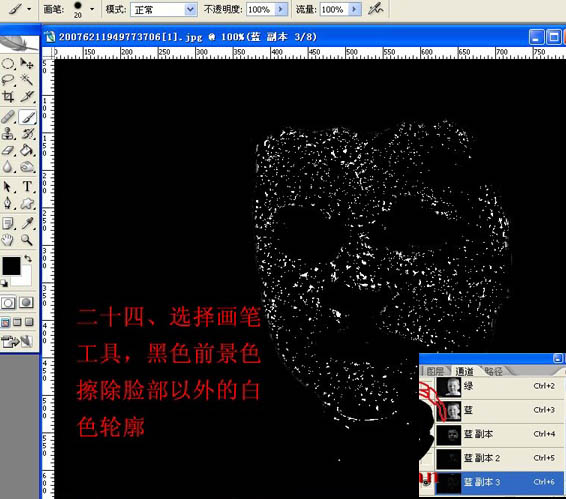The image size is (566, 499).
Task: Open the brush preset picker arrow
Action: (x=92, y=9)
